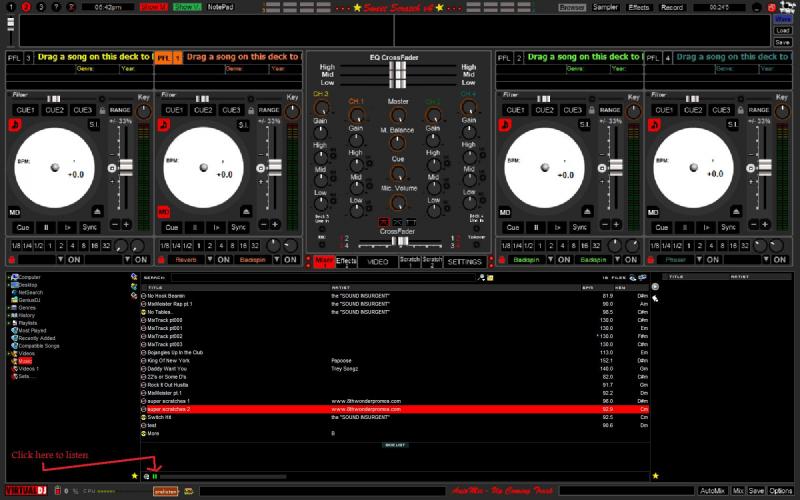
Task: Click the S.I. button on deck 3
Action: pos(94,125)
